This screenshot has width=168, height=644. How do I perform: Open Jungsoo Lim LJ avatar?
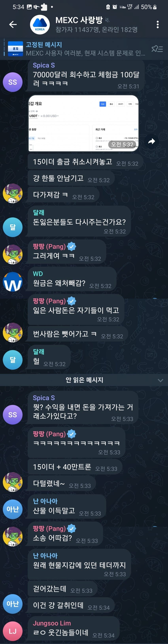pyautogui.click(x=12, y=631)
